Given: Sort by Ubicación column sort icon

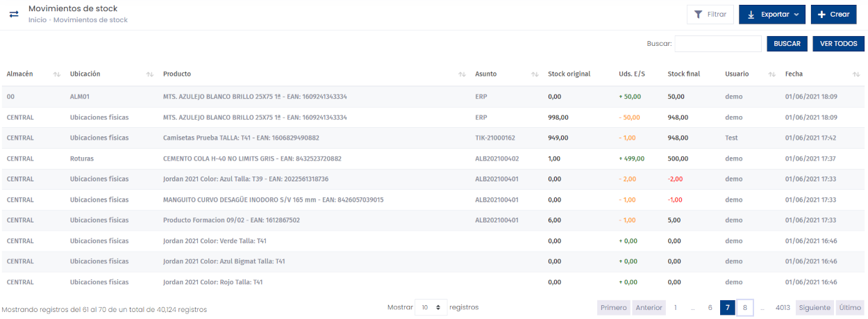Looking at the screenshot, I should coord(149,74).
